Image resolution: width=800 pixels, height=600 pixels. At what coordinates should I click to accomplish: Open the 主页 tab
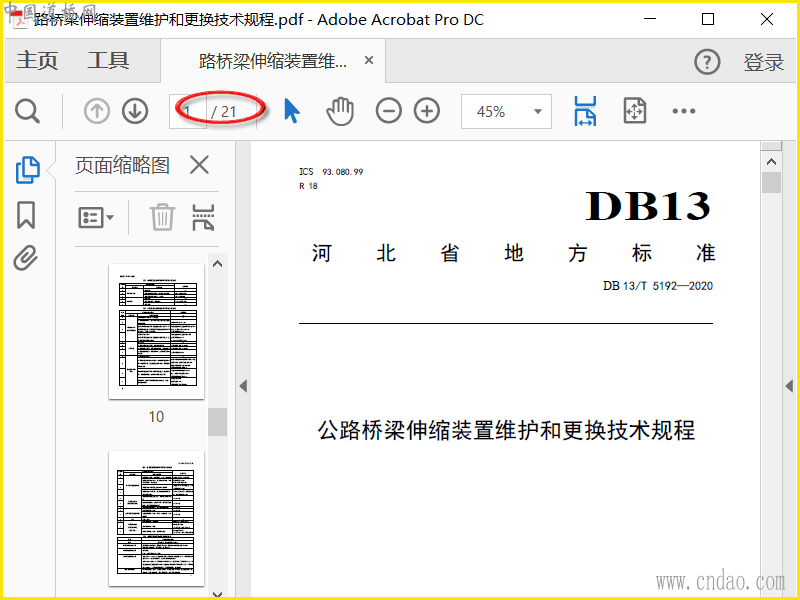(37, 61)
